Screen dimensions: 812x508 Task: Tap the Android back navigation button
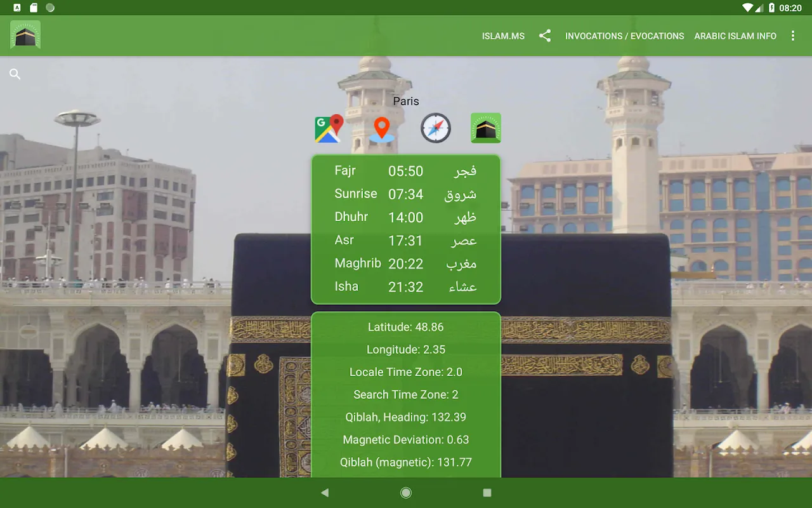coord(325,493)
